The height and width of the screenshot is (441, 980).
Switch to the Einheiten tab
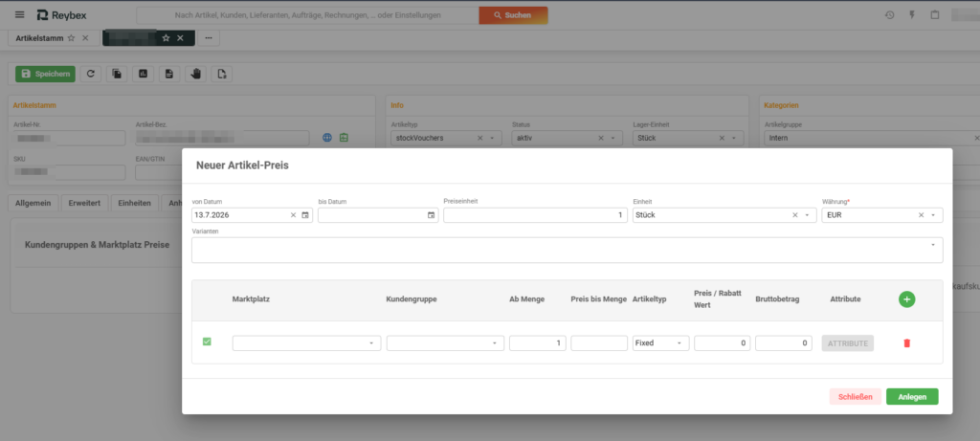[x=134, y=203]
